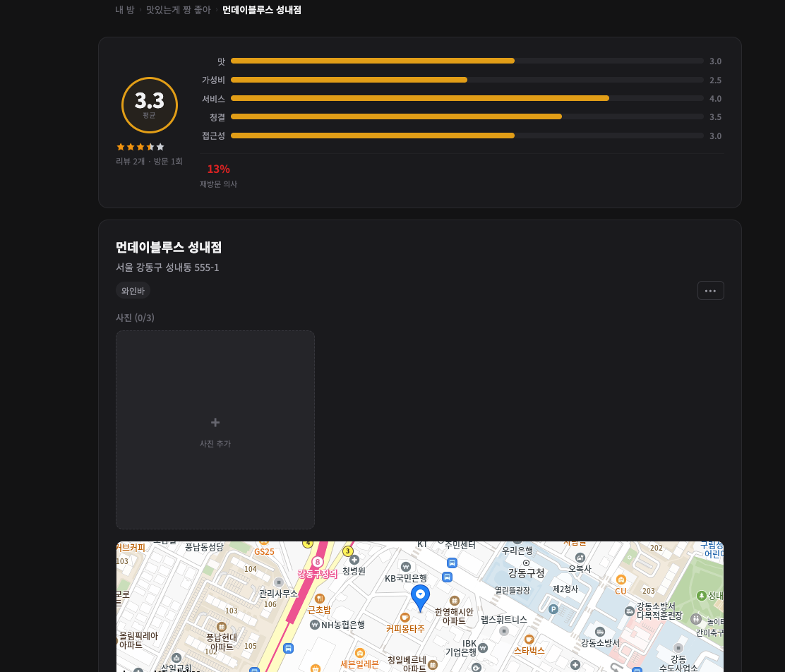Click 먼데이블루스 성내점 breadcrumb item
This screenshot has width=785, height=672.
point(262,10)
